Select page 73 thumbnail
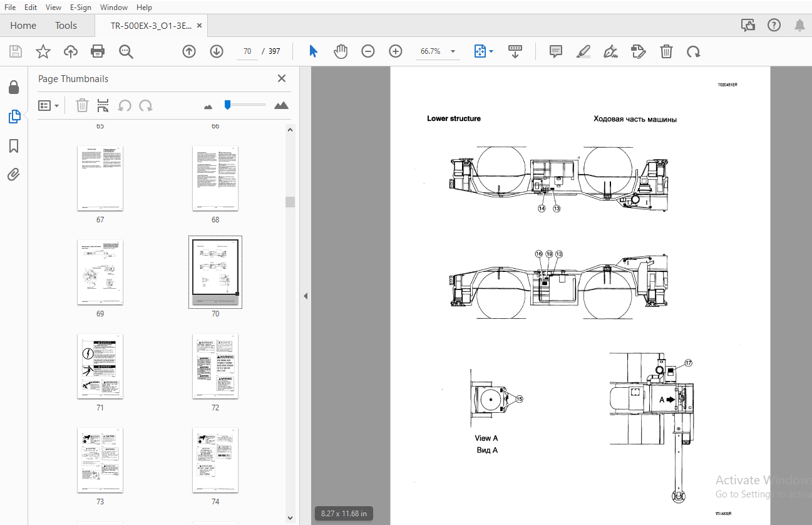812x525 pixels. point(100,460)
